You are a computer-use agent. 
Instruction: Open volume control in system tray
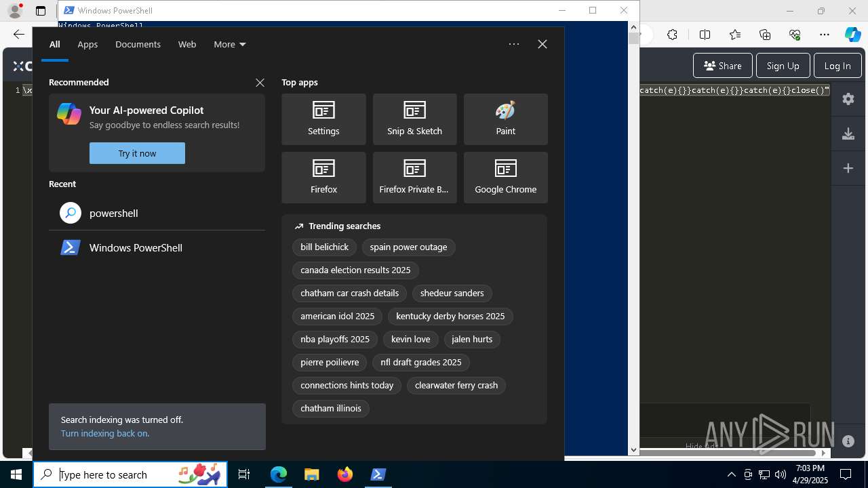(x=781, y=474)
